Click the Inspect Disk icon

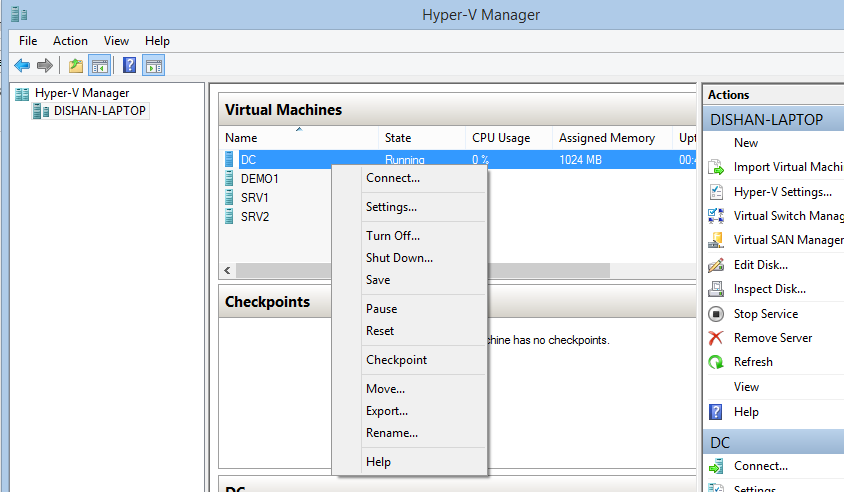(x=716, y=289)
